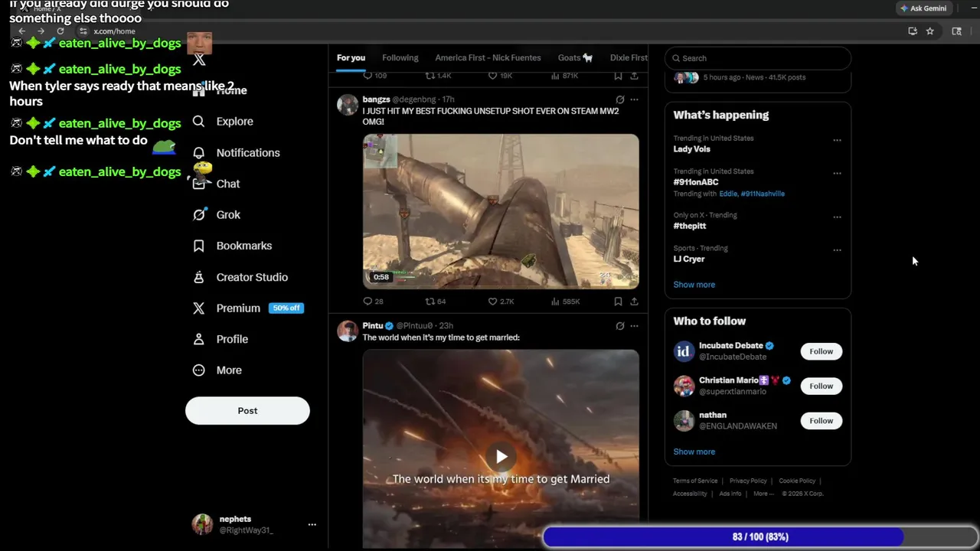Open Premium 50% off offer
The height and width of the screenshot is (551, 980).
click(248, 308)
